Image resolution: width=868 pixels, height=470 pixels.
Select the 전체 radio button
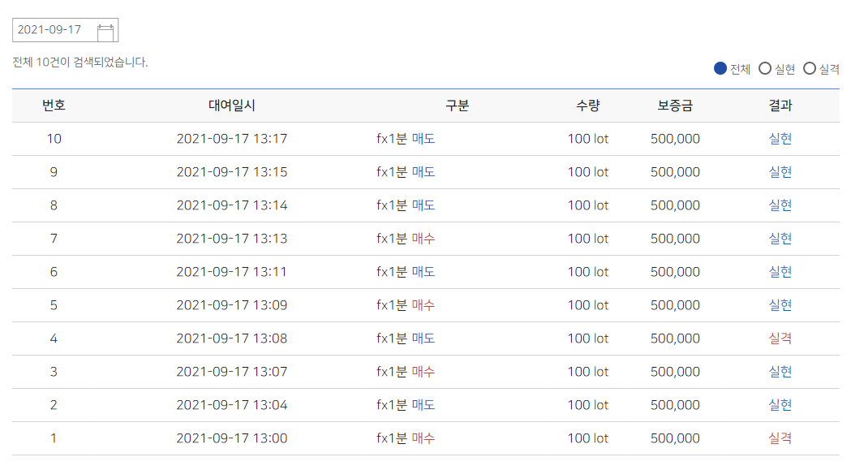coord(720,68)
